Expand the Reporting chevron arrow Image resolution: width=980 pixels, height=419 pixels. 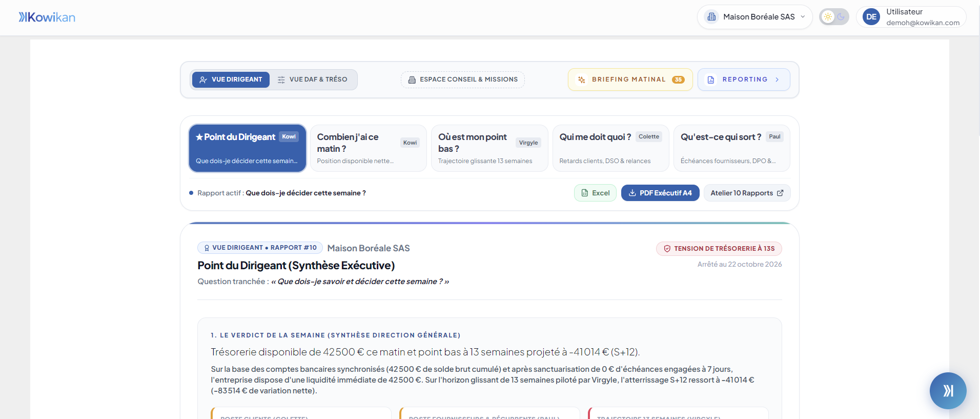point(777,79)
